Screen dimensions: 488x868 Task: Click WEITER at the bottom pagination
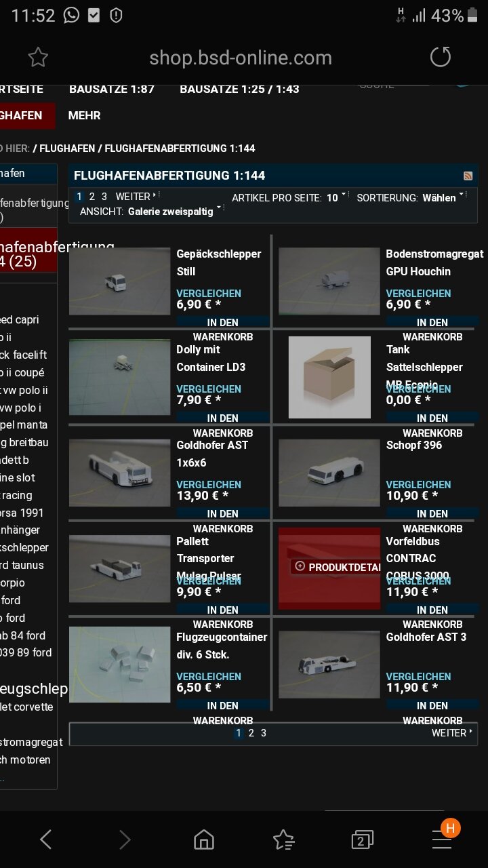click(x=451, y=733)
